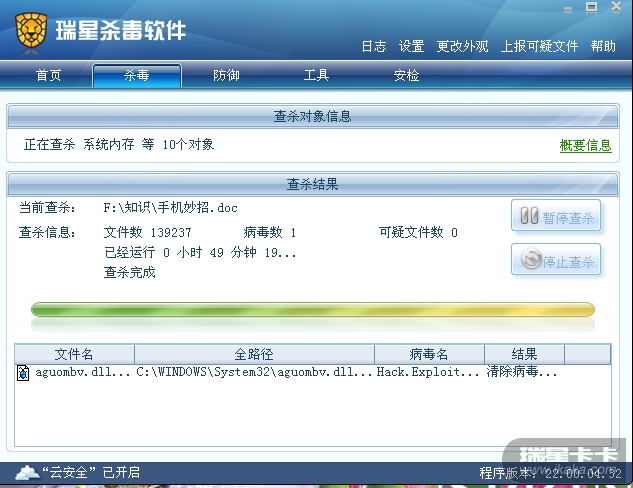
Task: Click the 已经运行 elapsed time text
Action: [x=200, y=253]
